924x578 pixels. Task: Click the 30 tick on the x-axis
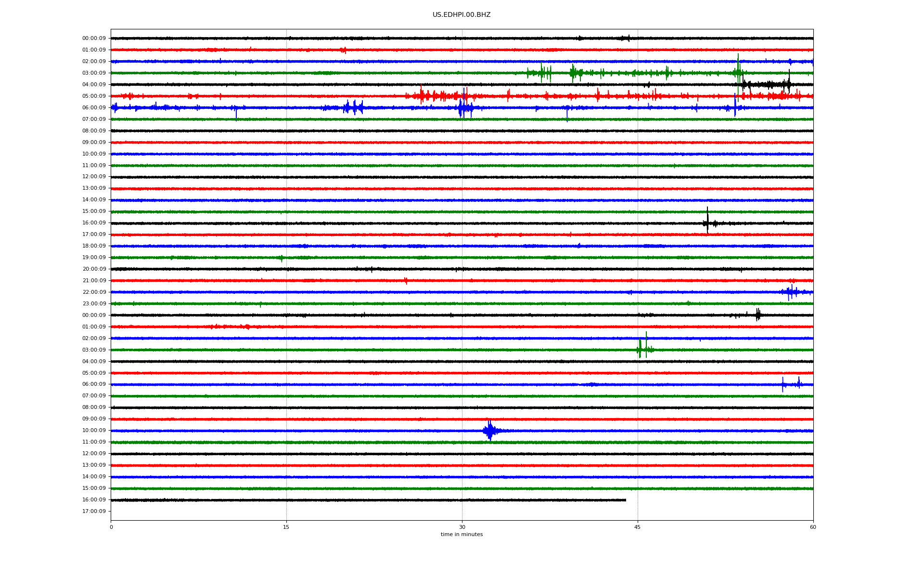pyautogui.click(x=462, y=527)
